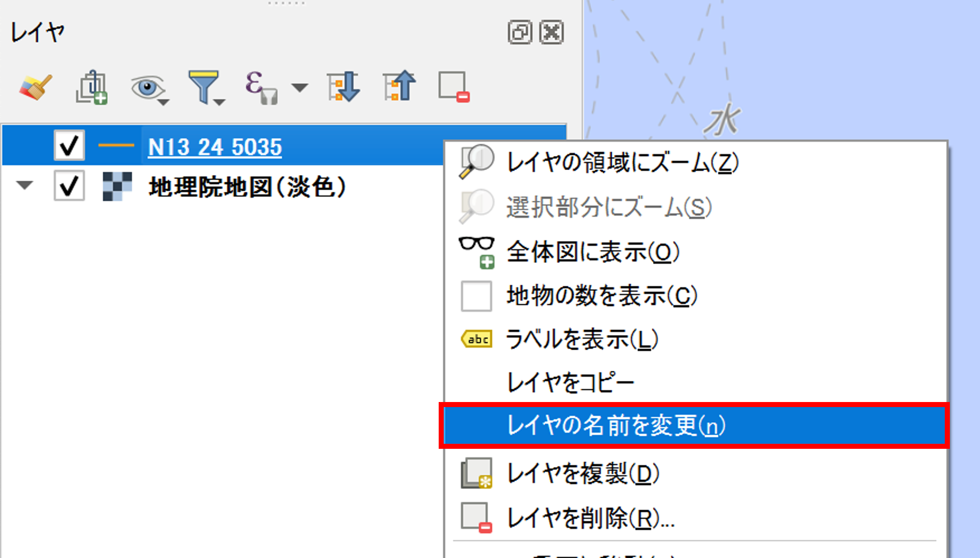The image size is (980, 558).
Task: Select the N13_24_5035 layer name
Action: (215, 147)
